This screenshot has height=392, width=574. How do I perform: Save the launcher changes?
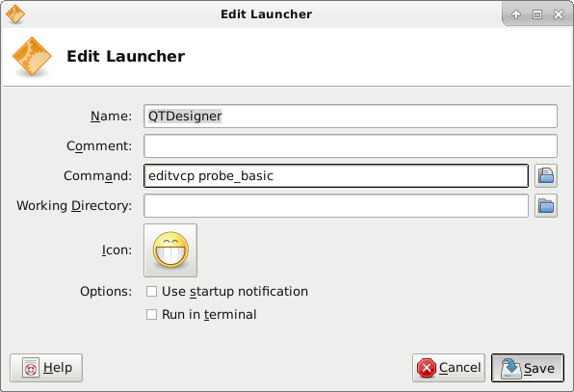pos(528,368)
